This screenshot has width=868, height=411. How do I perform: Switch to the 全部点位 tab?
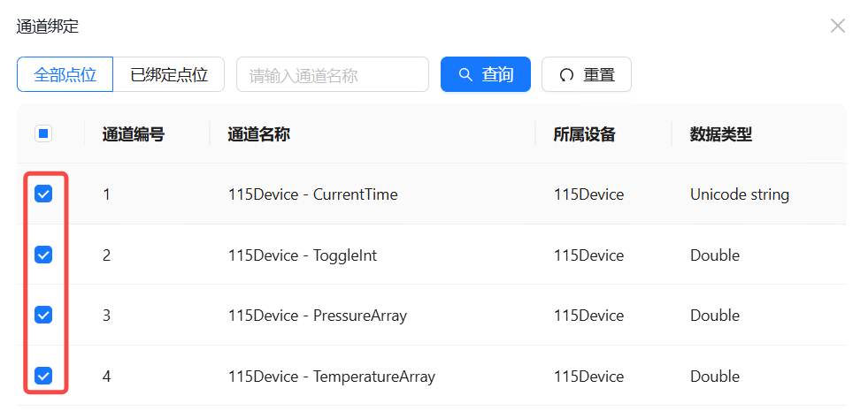(x=65, y=75)
